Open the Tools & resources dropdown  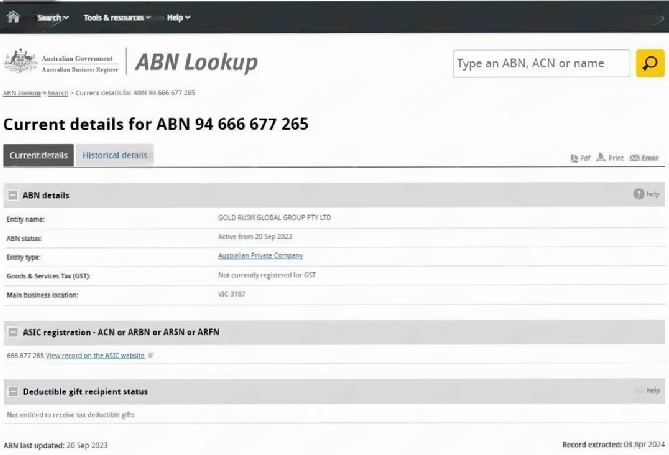tap(117, 18)
